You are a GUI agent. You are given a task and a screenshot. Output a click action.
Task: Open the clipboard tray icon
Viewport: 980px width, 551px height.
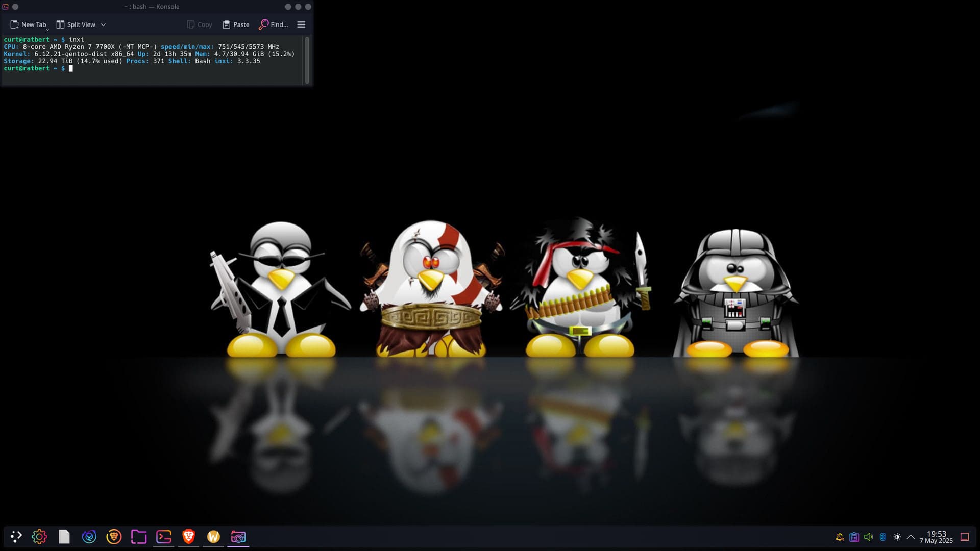(854, 537)
